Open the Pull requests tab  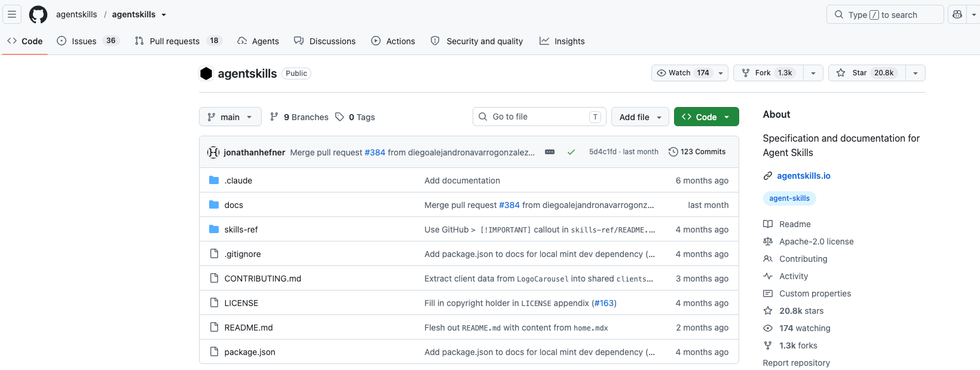(178, 41)
